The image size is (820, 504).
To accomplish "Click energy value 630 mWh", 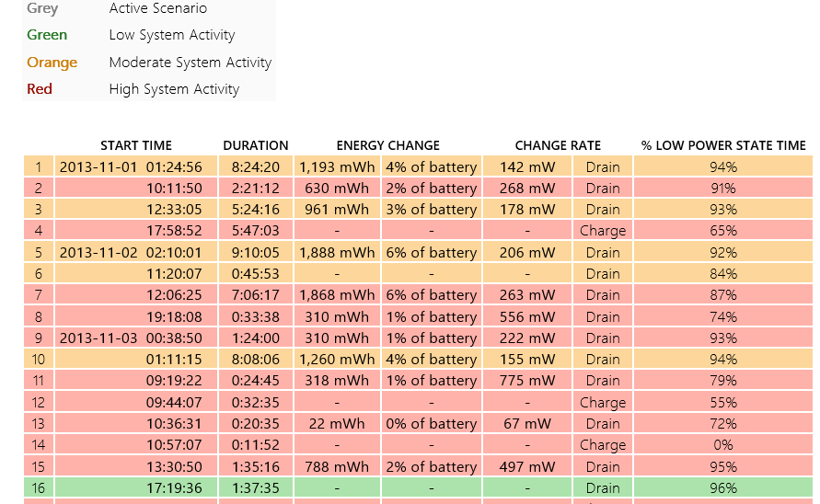I will [337, 189].
